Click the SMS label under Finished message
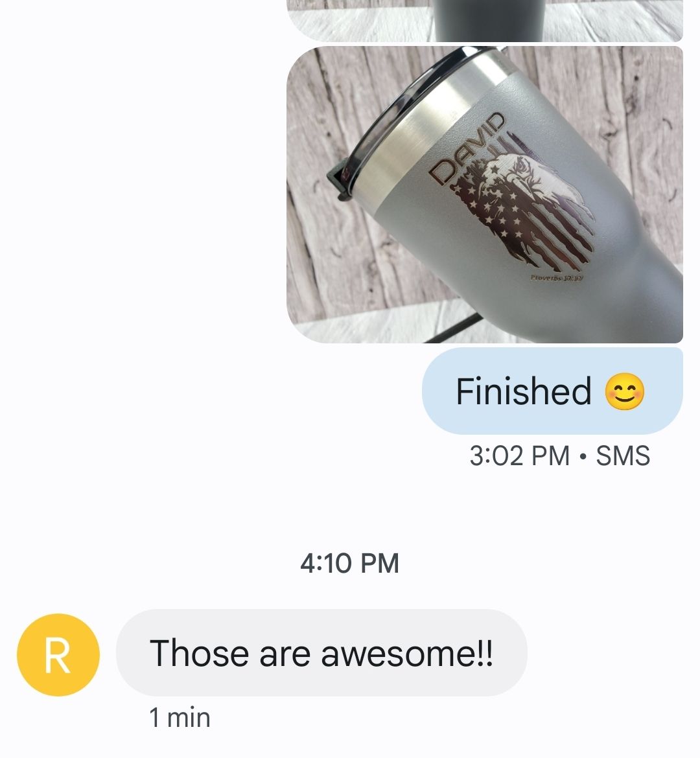This screenshot has height=758, width=700. click(623, 455)
